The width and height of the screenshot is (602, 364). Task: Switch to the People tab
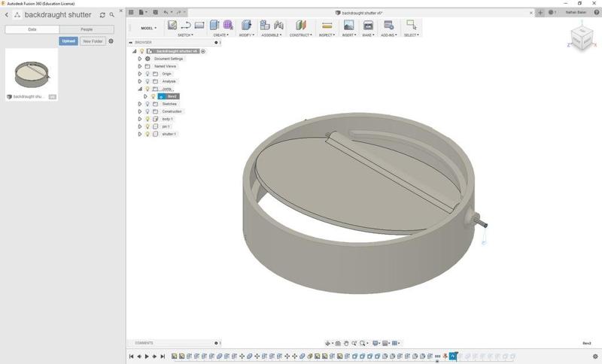click(x=87, y=29)
